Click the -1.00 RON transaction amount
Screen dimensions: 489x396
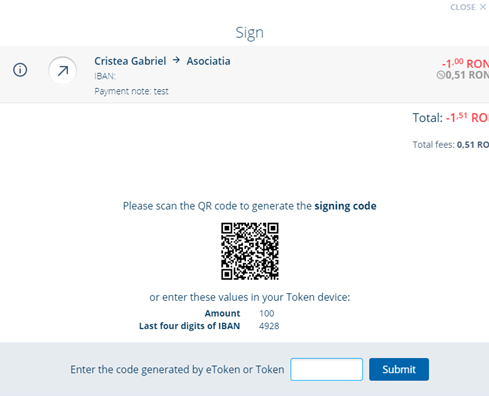465,63
